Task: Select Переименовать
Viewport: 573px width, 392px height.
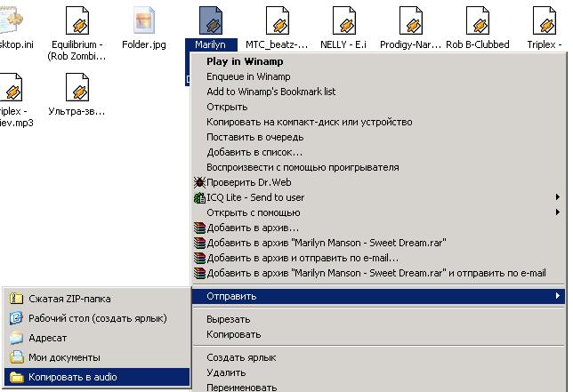Action: coord(378,387)
